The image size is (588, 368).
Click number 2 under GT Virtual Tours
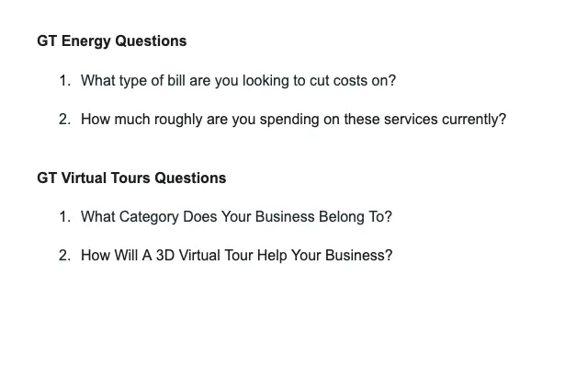click(64, 255)
